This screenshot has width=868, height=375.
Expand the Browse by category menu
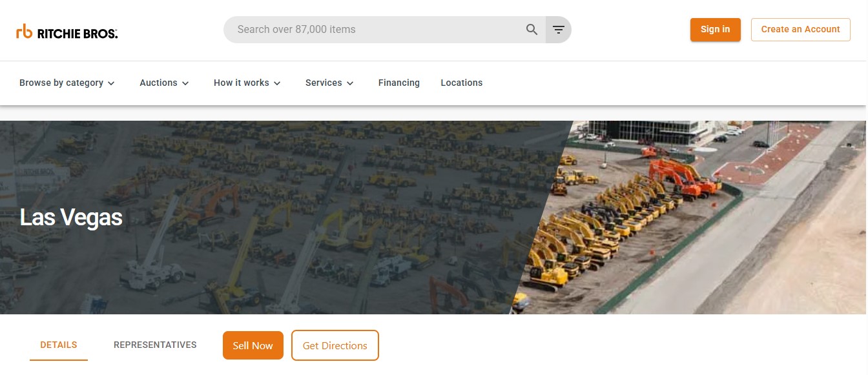61,83
